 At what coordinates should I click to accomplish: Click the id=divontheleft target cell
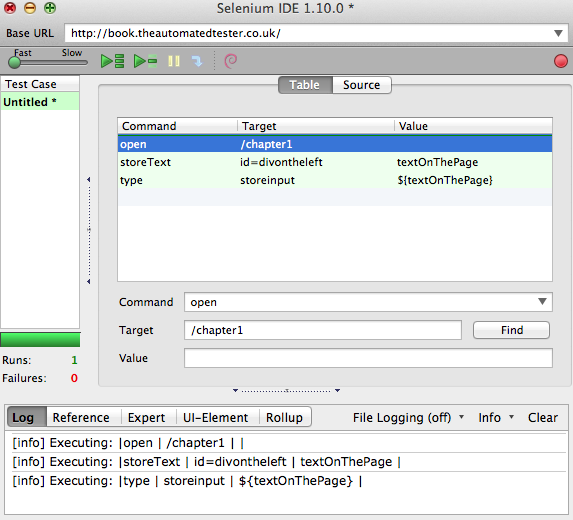281,162
